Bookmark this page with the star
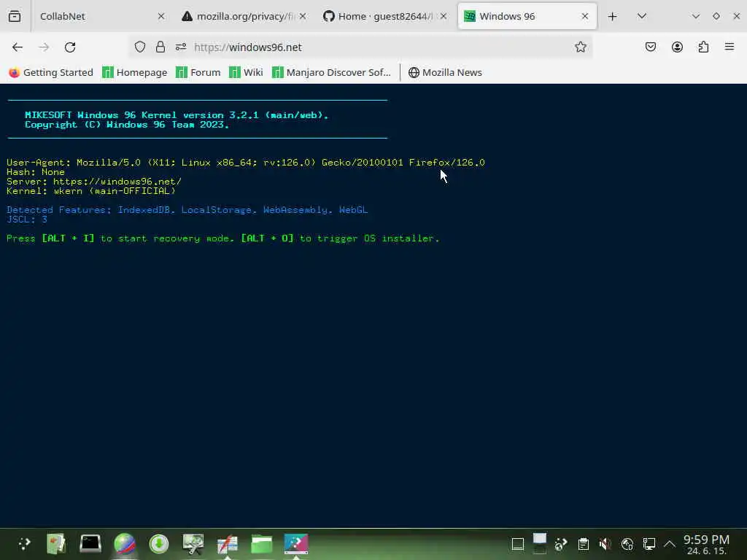This screenshot has width=747, height=560. (580, 47)
